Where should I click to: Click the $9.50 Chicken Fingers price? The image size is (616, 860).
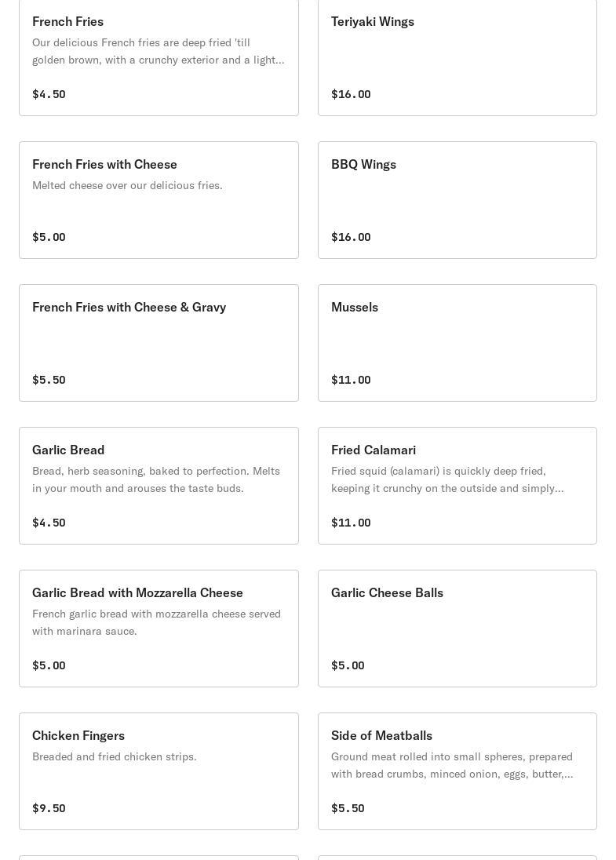[49, 808]
